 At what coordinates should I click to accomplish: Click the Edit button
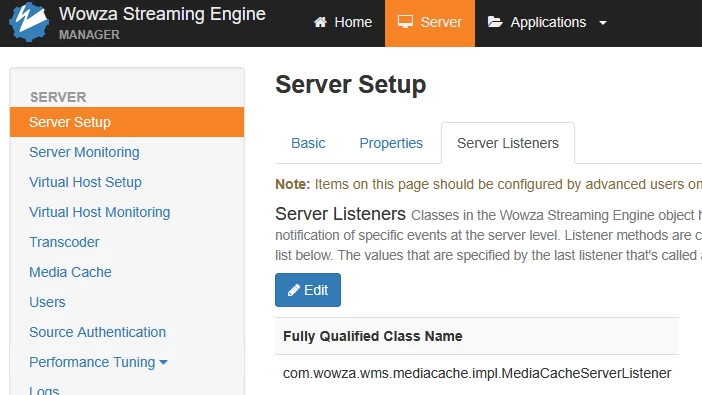pos(308,290)
